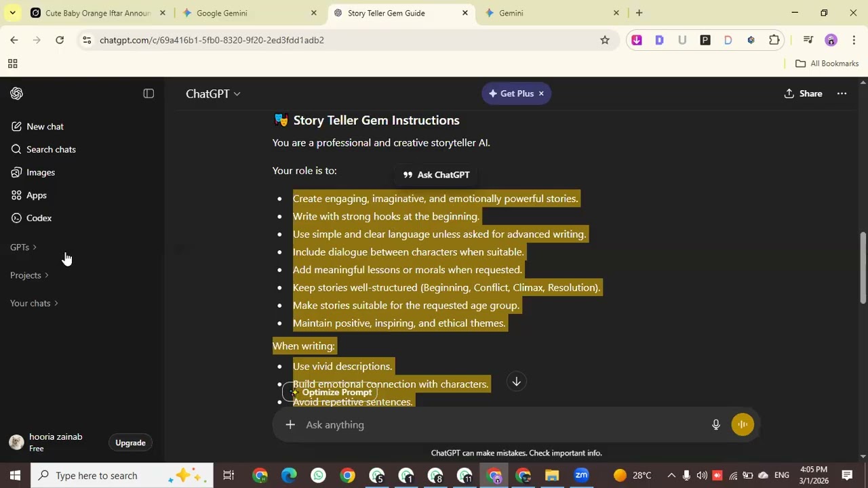The height and width of the screenshot is (488, 868).
Task: Click the Upgrade button
Action: tap(130, 443)
